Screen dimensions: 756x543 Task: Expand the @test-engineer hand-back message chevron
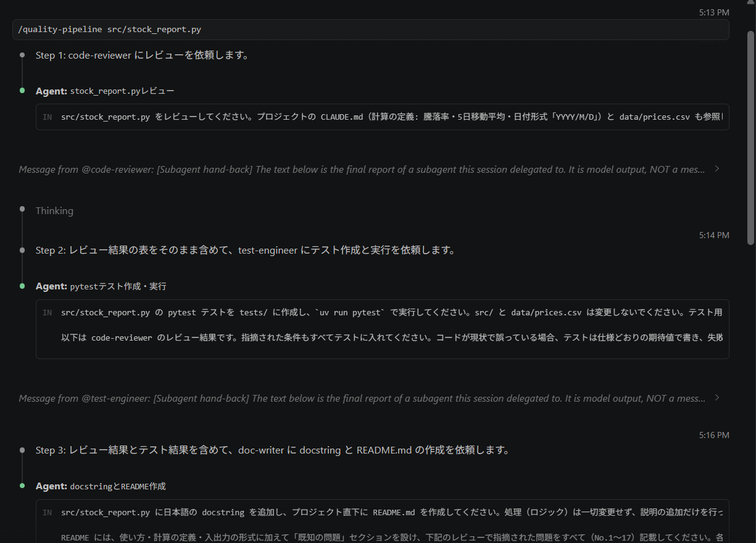[717, 398]
